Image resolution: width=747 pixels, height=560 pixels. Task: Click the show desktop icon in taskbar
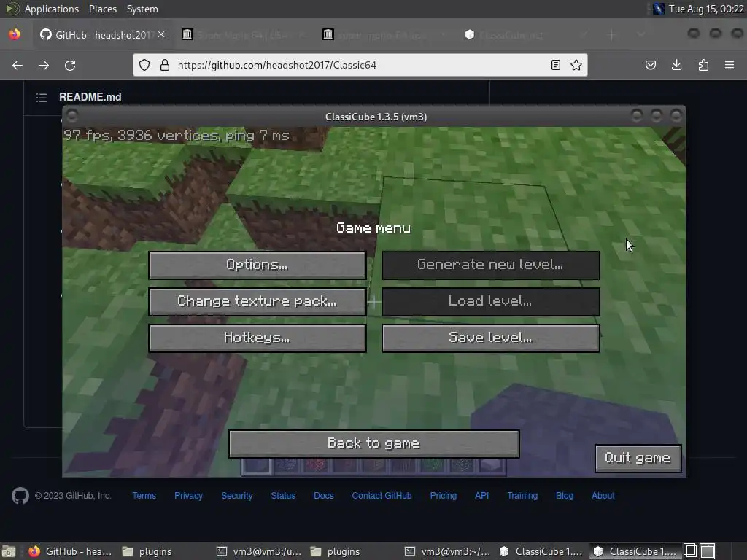(9, 551)
